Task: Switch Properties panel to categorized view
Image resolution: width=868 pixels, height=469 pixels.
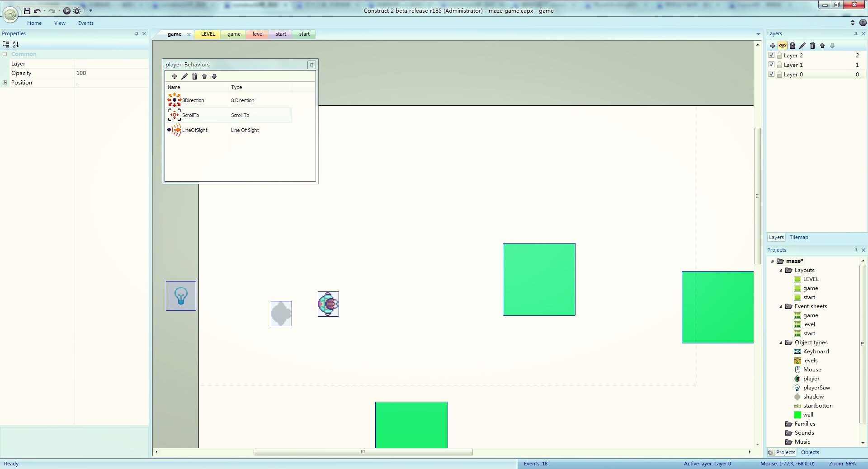Action: click(x=6, y=44)
